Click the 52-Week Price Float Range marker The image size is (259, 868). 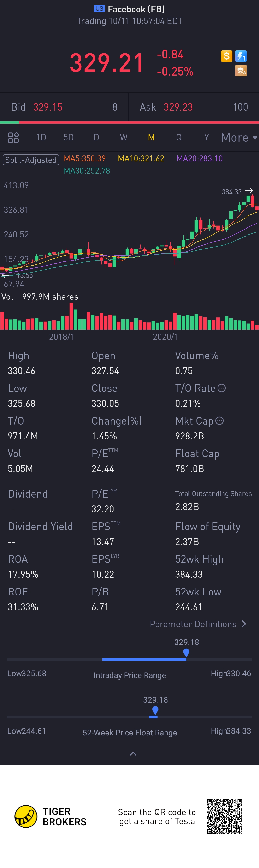click(x=155, y=711)
